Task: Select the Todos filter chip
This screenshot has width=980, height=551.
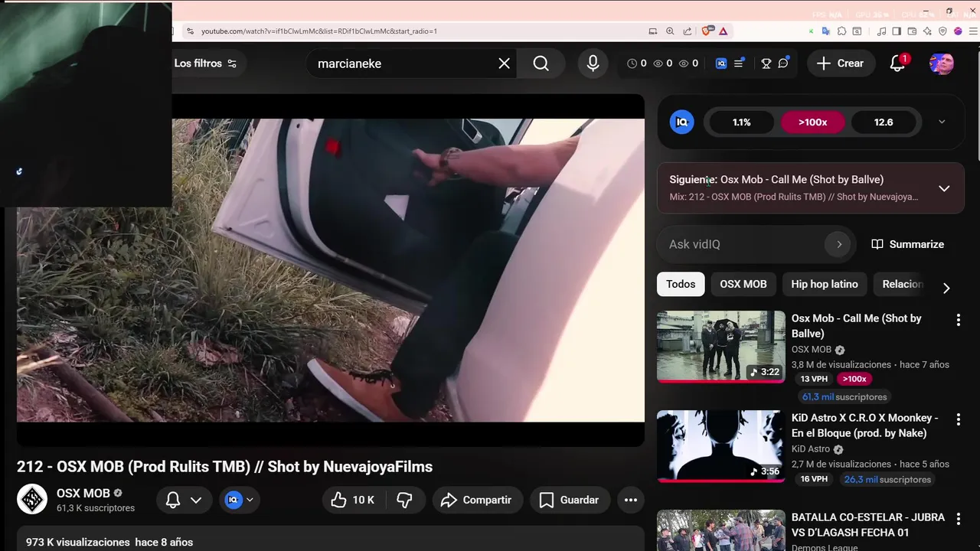Action: click(x=681, y=284)
